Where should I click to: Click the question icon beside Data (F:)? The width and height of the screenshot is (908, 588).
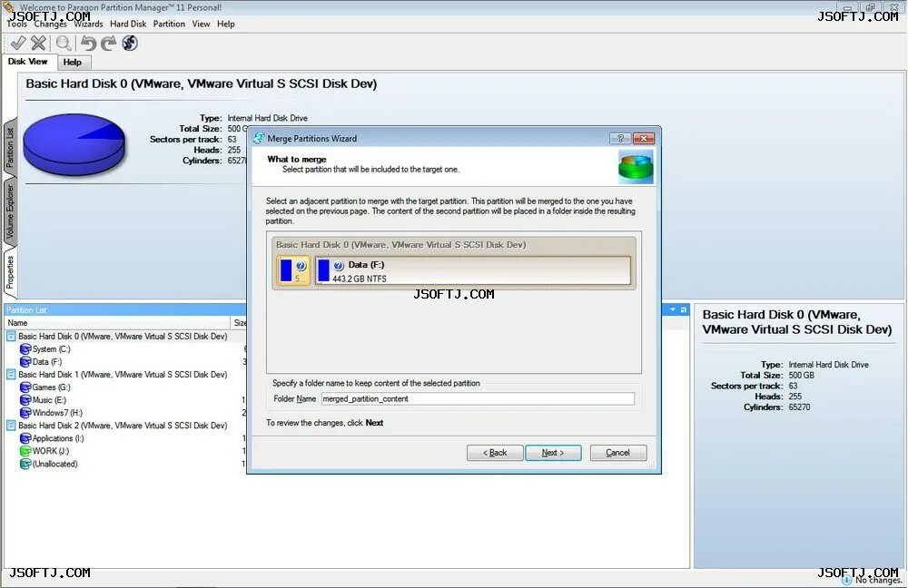pyautogui.click(x=339, y=266)
